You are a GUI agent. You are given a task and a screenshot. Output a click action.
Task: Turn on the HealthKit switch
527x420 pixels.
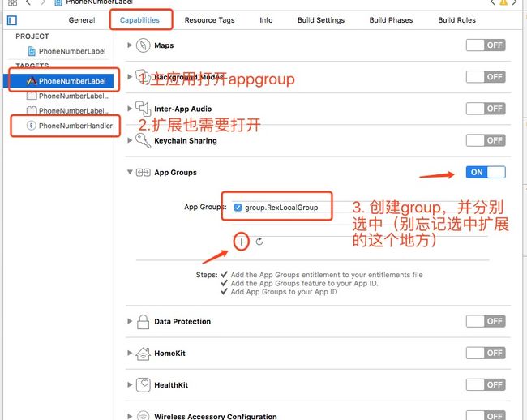(x=486, y=384)
